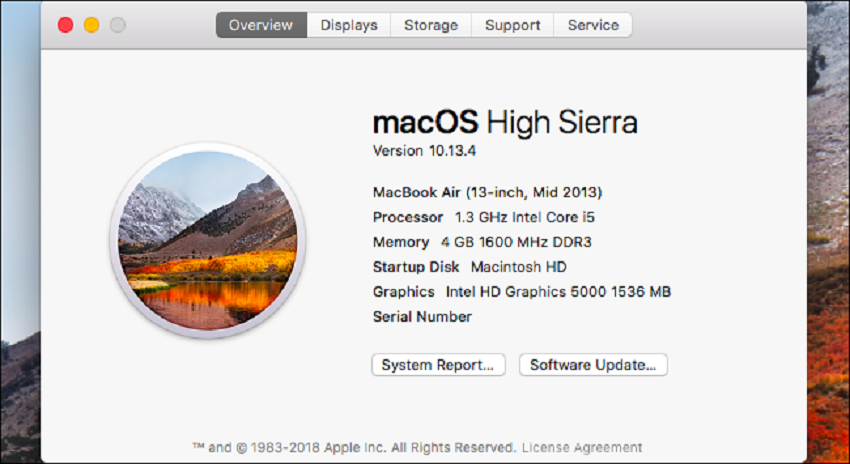Click the macOS High Sierra heading

(505, 123)
